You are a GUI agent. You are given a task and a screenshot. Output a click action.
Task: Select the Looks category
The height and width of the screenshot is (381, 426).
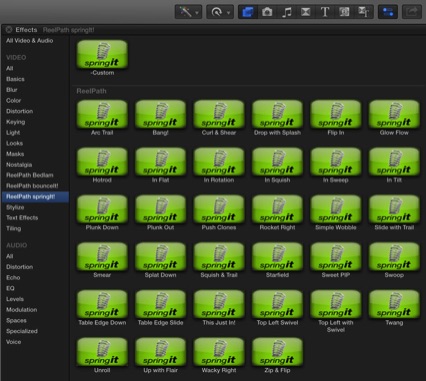point(15,143)
